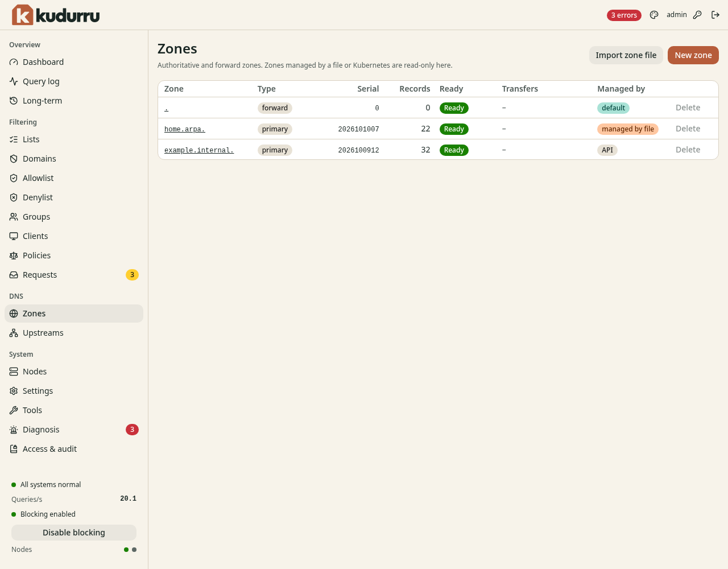Viewport: 728px width, 569px height.
Task: Click the Lists checklist icon
Action: pyautogui.click(x=14, y=139)
